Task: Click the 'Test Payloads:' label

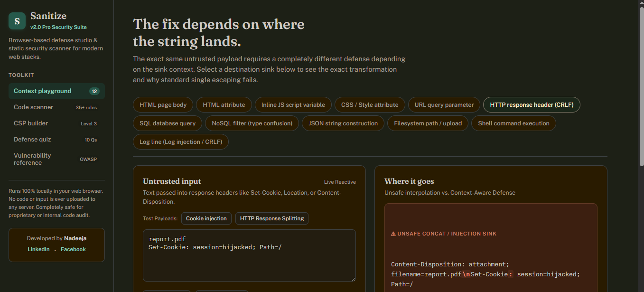Action: point(160,219)
